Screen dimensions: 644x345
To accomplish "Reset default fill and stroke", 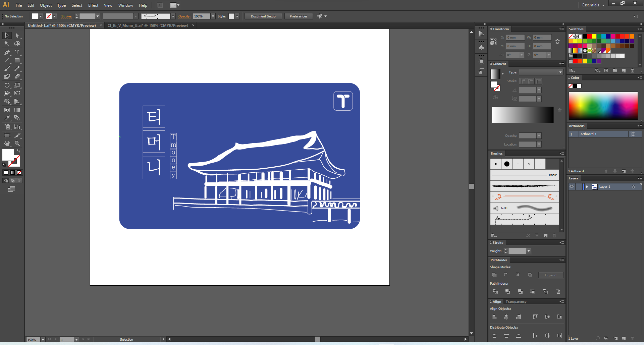I will point(4,165).
